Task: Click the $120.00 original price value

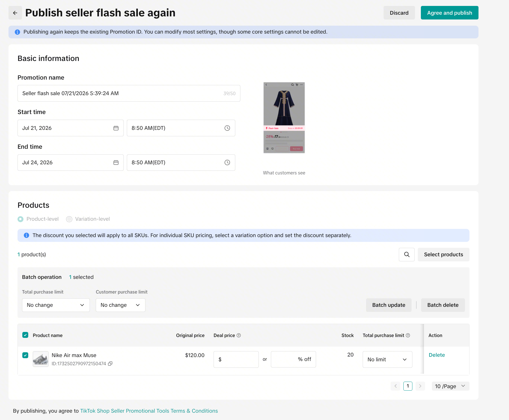Action: (195, 355)
